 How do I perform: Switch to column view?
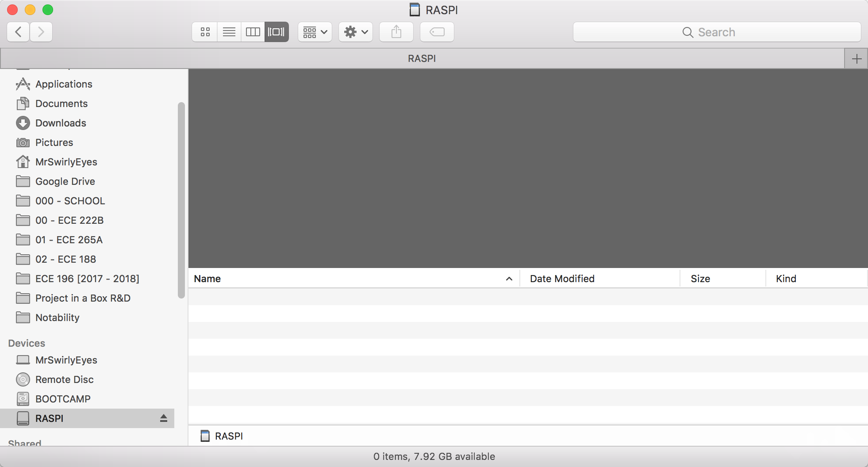click(x=253, y=32)
